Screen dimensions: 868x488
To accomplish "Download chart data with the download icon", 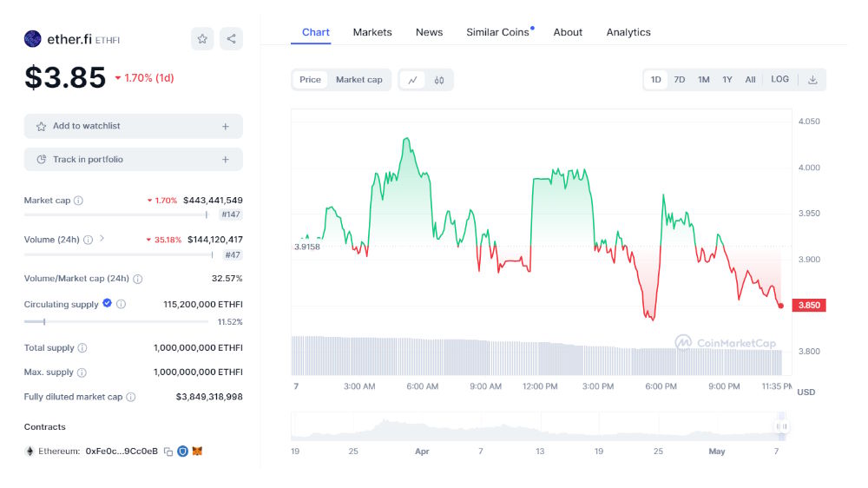I will click(x=812, y=80).
